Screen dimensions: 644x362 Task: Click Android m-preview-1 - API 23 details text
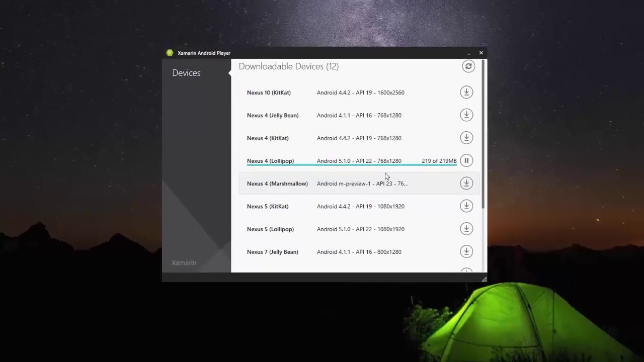[362, 184]
